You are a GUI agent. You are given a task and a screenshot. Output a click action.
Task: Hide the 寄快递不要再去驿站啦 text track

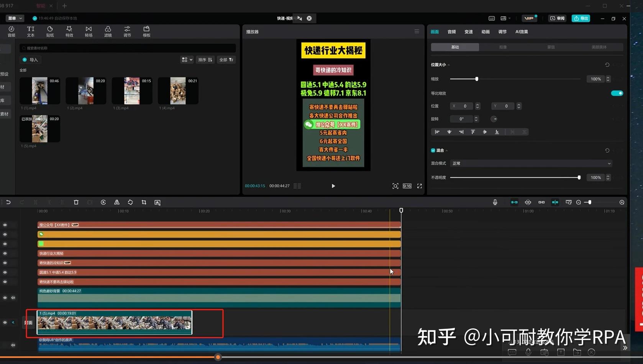(x=5, y=282)
